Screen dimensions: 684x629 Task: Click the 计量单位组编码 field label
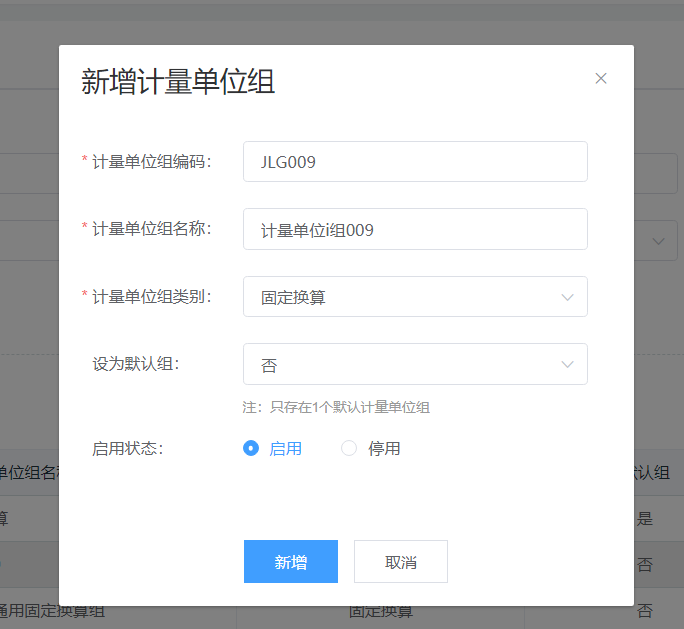click(151, 161)
